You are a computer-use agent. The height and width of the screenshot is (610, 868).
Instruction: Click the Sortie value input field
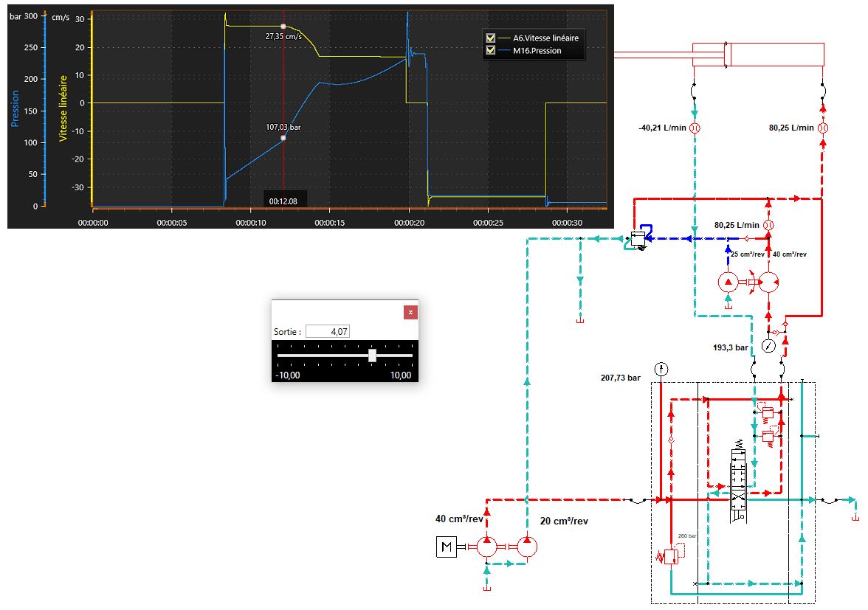328,331
